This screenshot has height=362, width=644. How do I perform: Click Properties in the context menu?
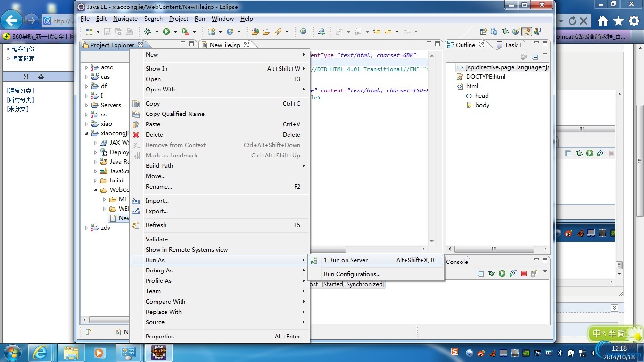click(220, 337)
